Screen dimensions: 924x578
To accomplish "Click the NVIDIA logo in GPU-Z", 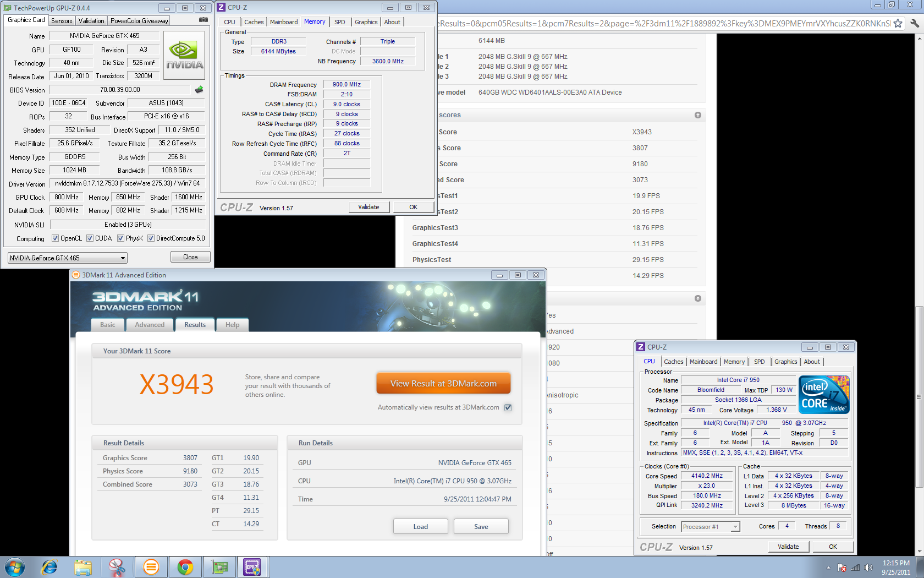I will [185, 56].
